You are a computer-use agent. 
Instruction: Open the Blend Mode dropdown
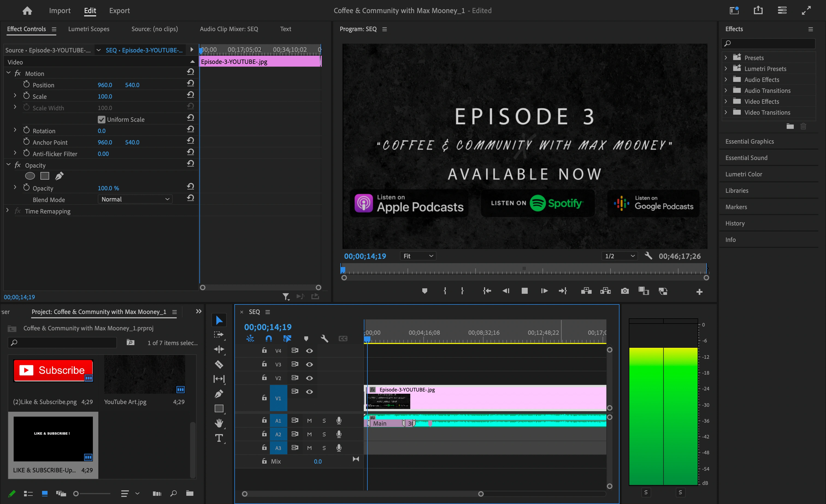pos(135,199)
